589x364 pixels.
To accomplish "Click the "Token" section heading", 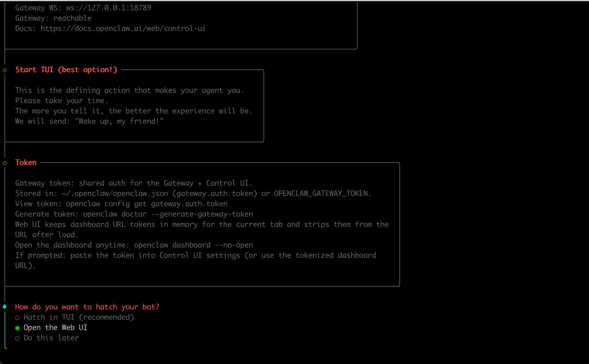I will [26, 163].
